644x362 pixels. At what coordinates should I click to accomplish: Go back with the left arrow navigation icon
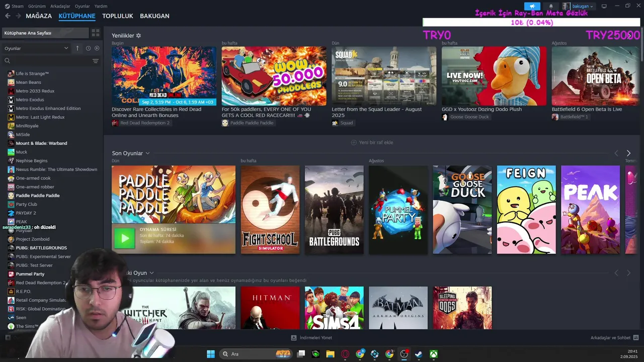[x=8, y=16]
